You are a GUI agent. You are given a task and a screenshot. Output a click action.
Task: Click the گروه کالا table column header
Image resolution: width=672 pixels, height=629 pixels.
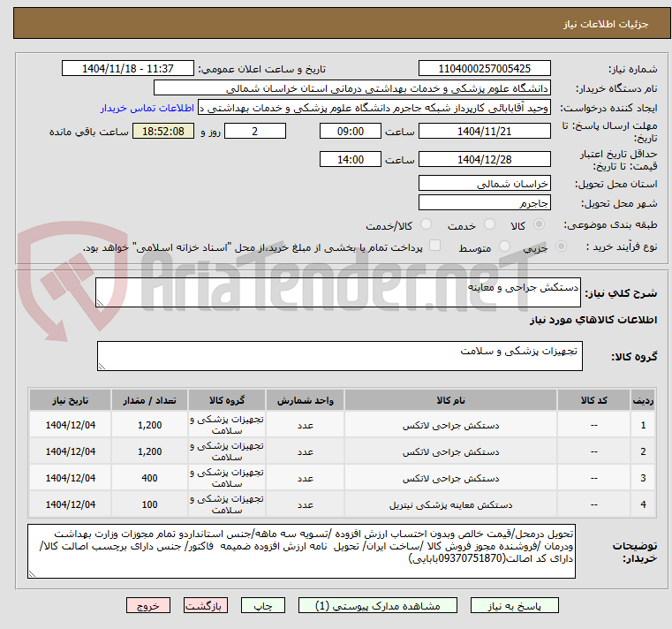coord(227,400)
